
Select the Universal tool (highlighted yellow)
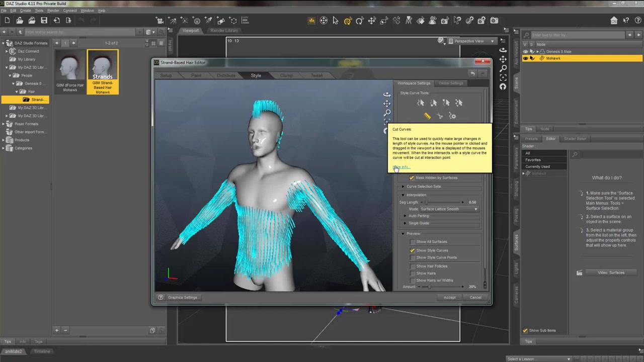tap(348, 21)
